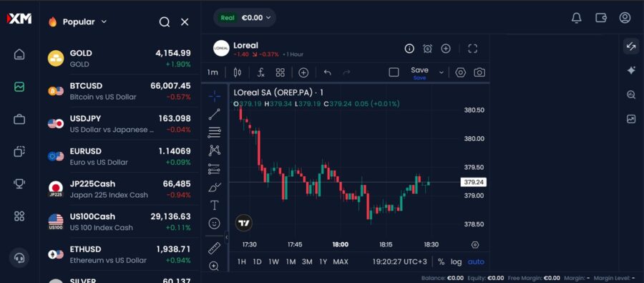
Task: Add Loreal with the plus circle icon
Action: click(x=446, y=49)
